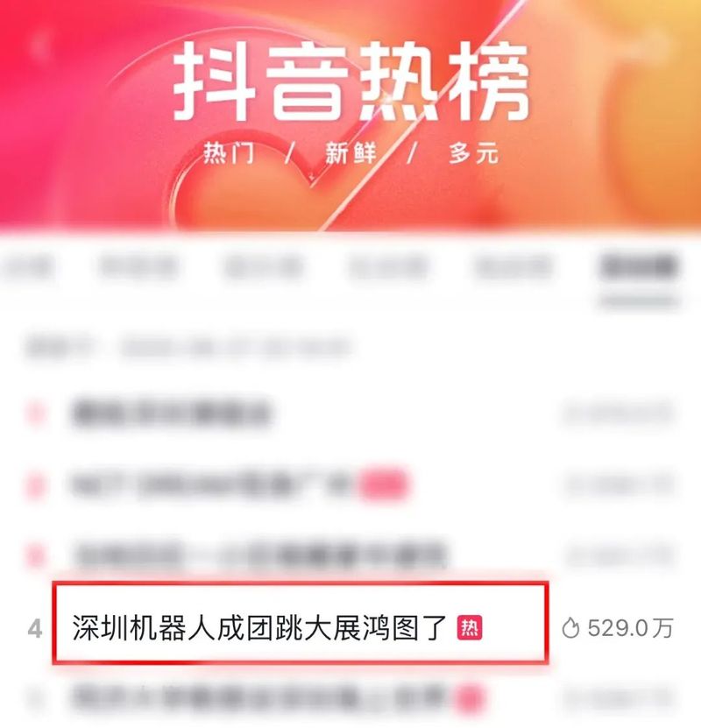Open the first-ranked blurred topic
This screenshot has height=728, width=701.
click(x=171, y=413)
